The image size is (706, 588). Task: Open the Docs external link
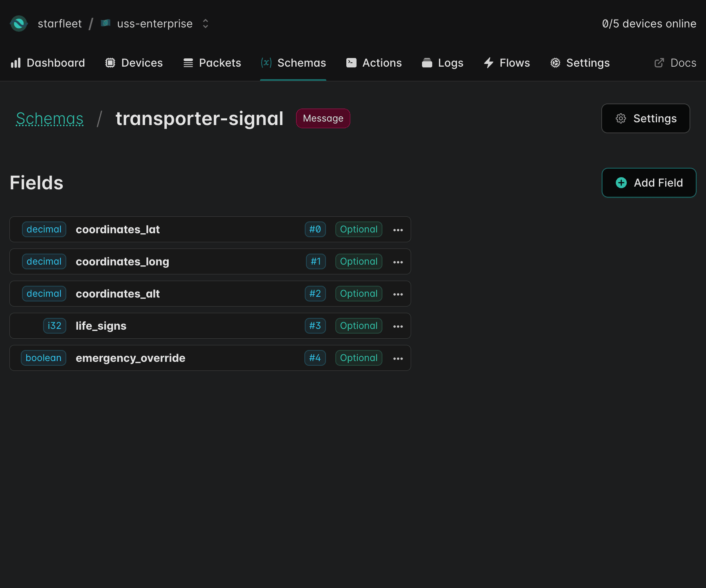(675, 63)
